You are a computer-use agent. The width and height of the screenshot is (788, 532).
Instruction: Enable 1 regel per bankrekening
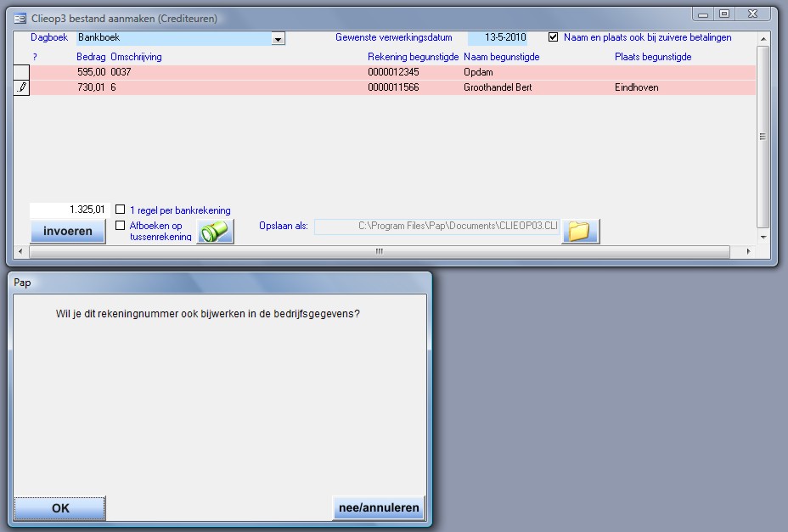pyautogui.click(x=120, y=210)
